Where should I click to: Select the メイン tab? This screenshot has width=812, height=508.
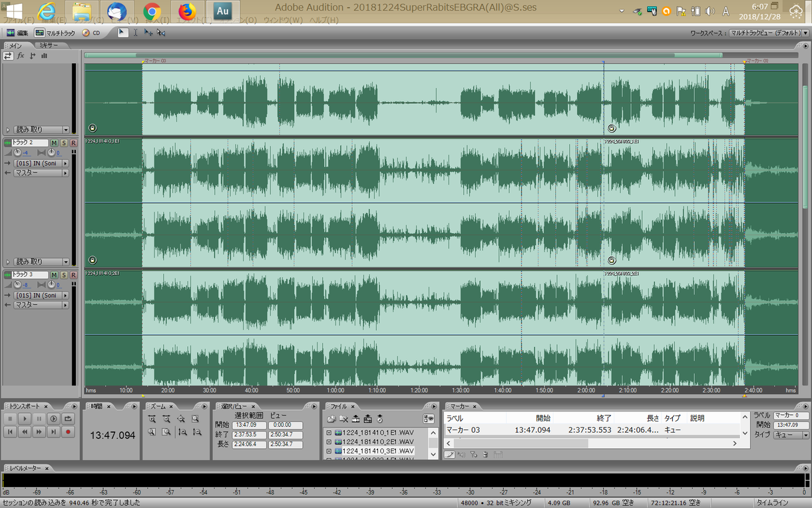pyautogui.click(x=15, y=45)
